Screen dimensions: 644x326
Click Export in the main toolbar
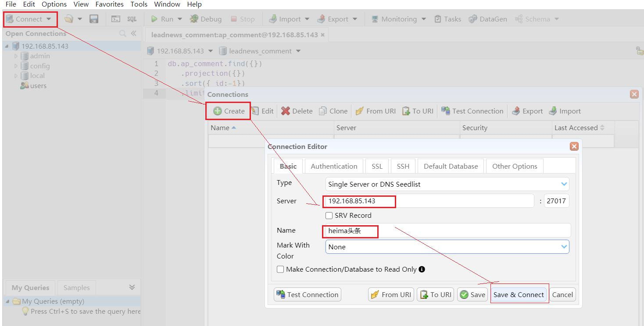(333, 19)
